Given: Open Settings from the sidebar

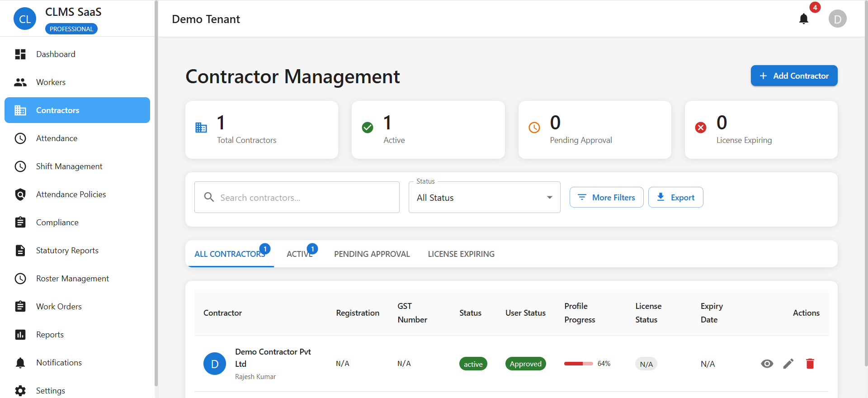Looking at the screenshot, I should point(51,390).
